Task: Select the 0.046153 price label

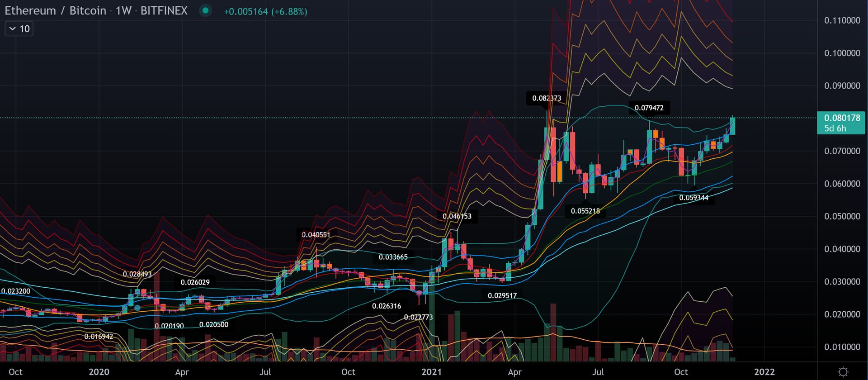Action: (457, 216)
